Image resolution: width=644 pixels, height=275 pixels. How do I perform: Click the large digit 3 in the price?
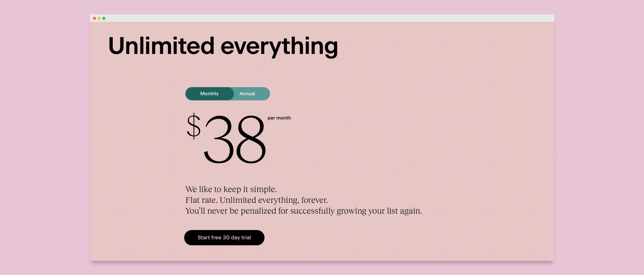[x=219, y=140]
